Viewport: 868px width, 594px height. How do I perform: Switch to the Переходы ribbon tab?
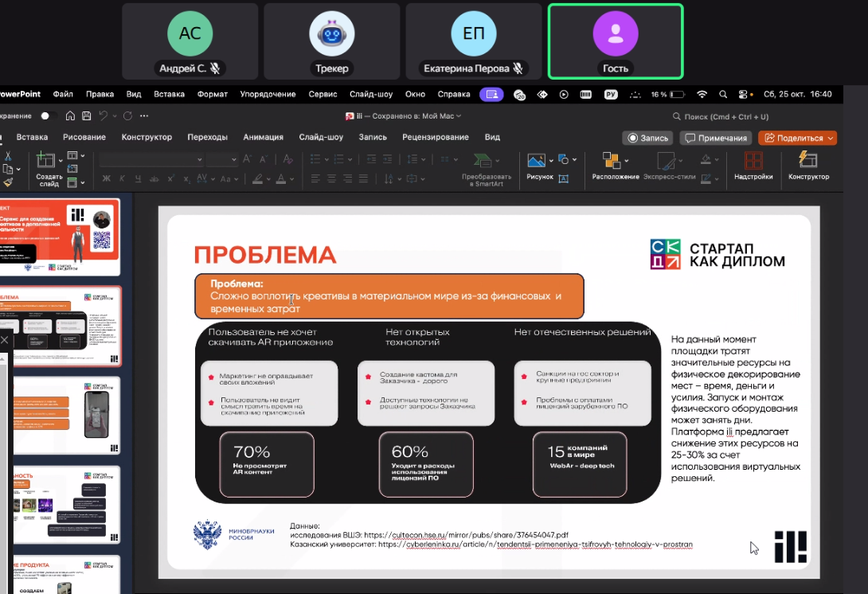click(207, 137)
